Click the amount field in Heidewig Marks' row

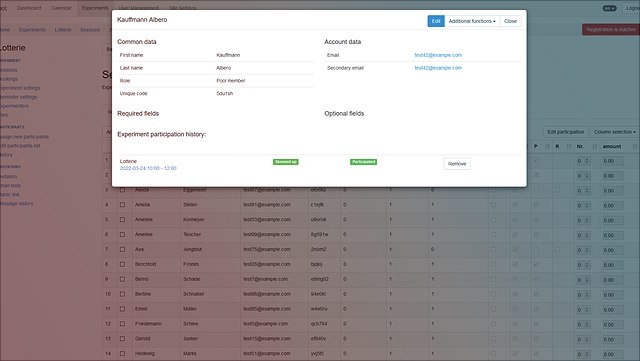(x=613, y=354)
